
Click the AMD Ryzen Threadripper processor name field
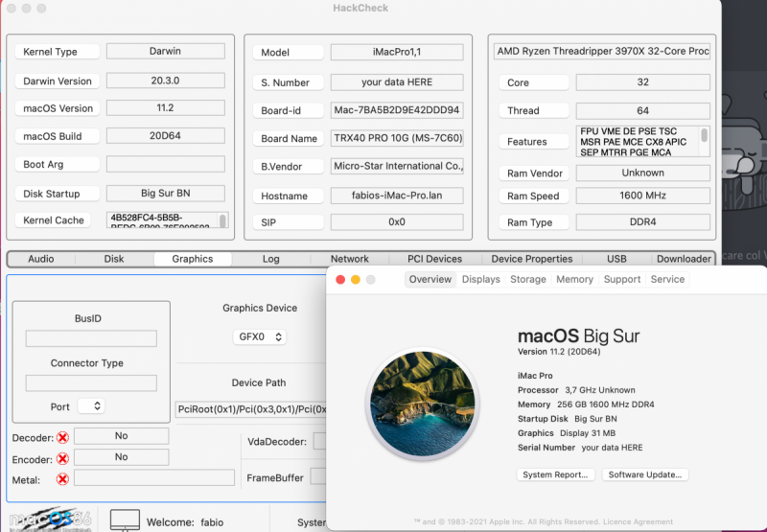(x=602, y=51)
